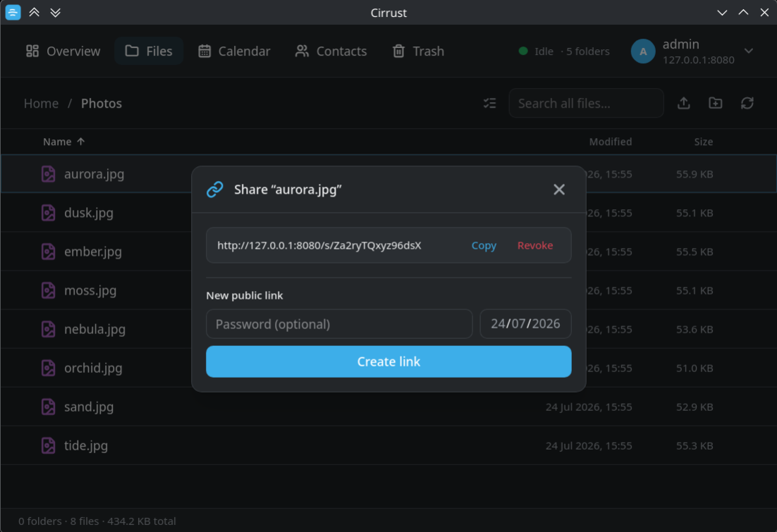
Task: Select the moss.jpg file name
Action: click(90, 290)
